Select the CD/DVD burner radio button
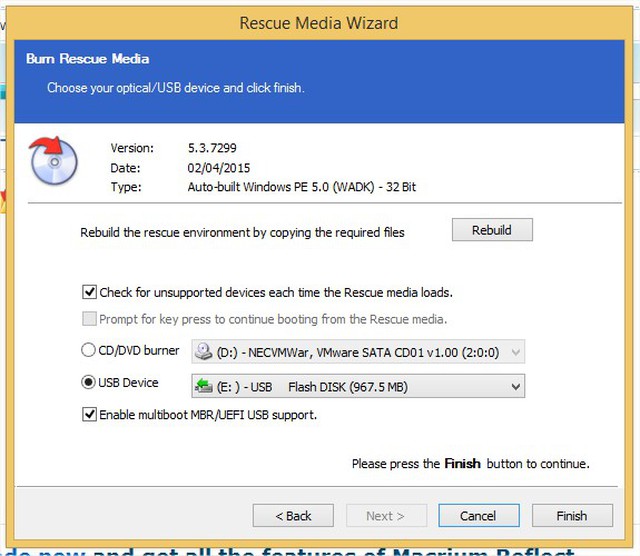 point(88,350)
